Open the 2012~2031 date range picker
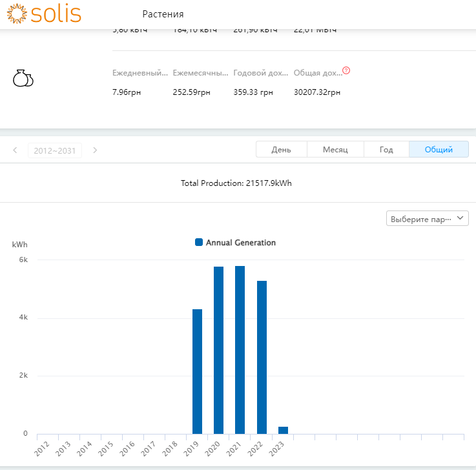 55,150
